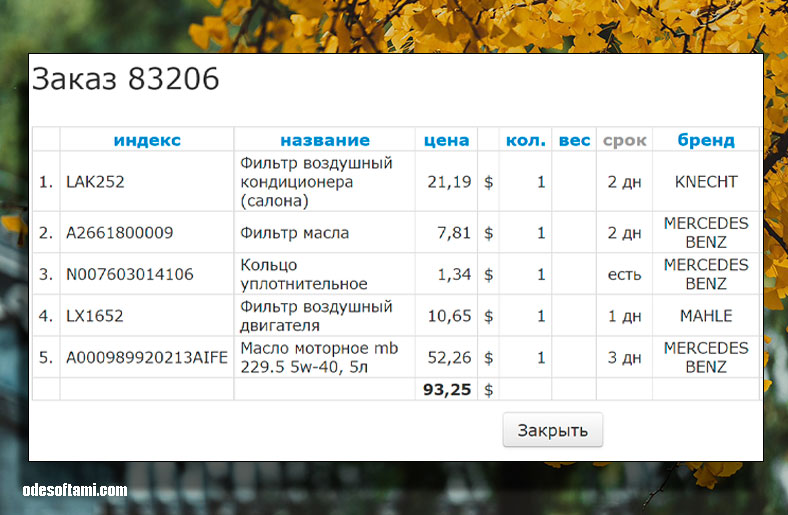The width and height of the screenshot is (788, 515).
Task: Select the total 93,25
Action: (x=447, y=389)
